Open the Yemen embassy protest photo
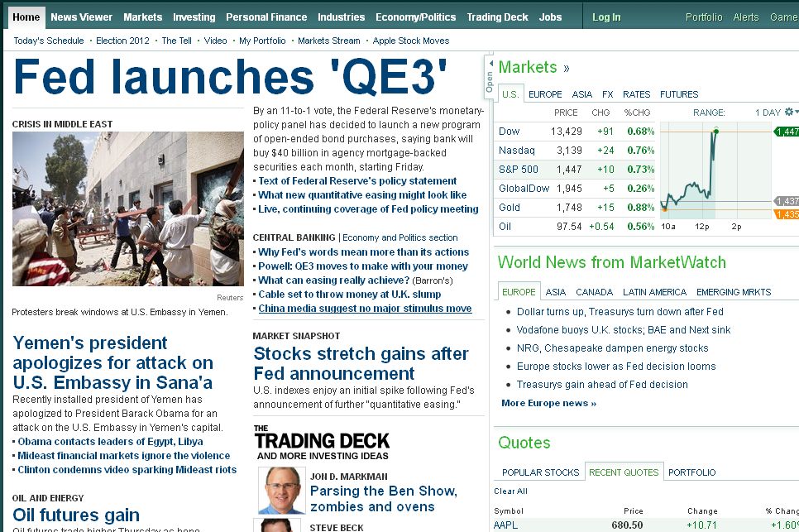Viewport: 799px width, 532px height. tap(128, 209)
